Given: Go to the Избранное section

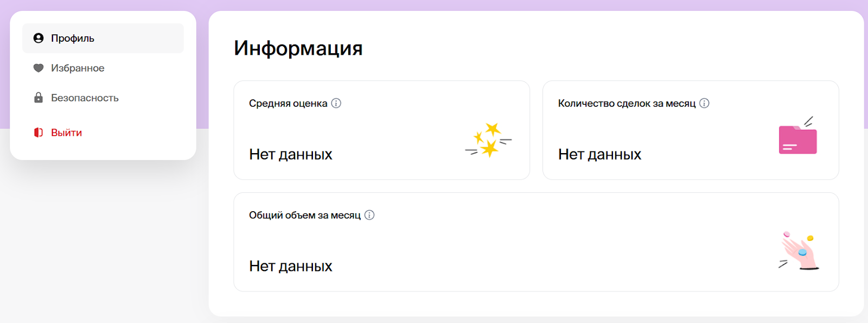Looking at the screenshot, I should coord(78,68).
